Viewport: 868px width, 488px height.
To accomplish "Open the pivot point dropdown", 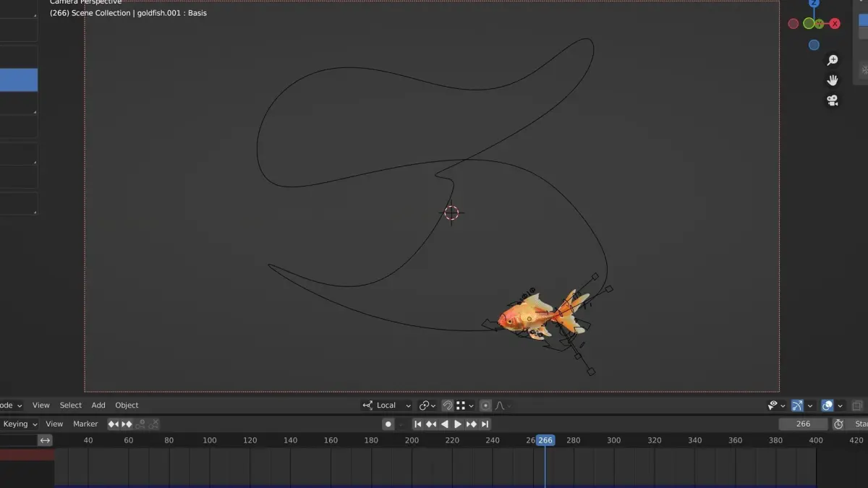I will pyautogui.click(x=427, y=406).
